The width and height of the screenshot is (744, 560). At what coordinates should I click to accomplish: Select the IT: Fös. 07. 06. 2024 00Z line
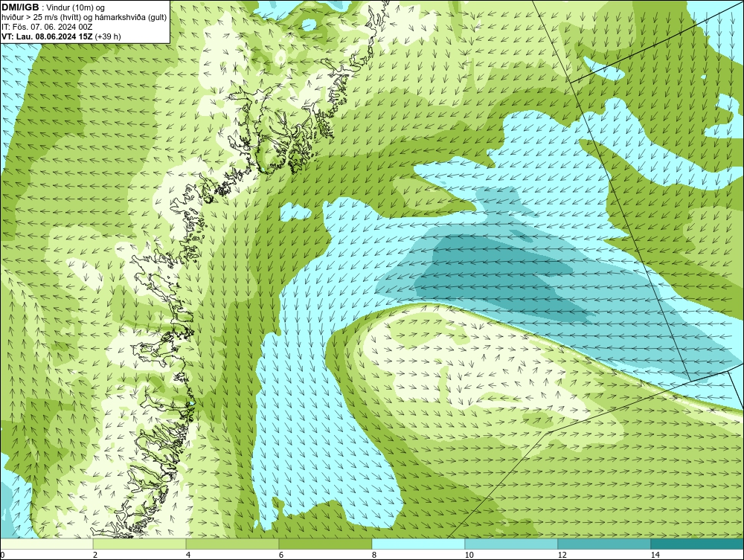[46, 27]
